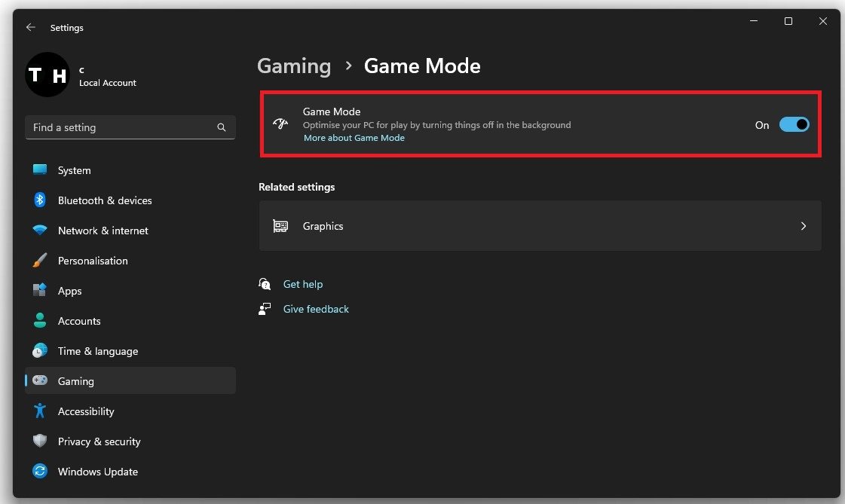This screenshot has height=504, width=845.
Task: Turn off the Game Mode toggle
Action: [x=794, y=125]
